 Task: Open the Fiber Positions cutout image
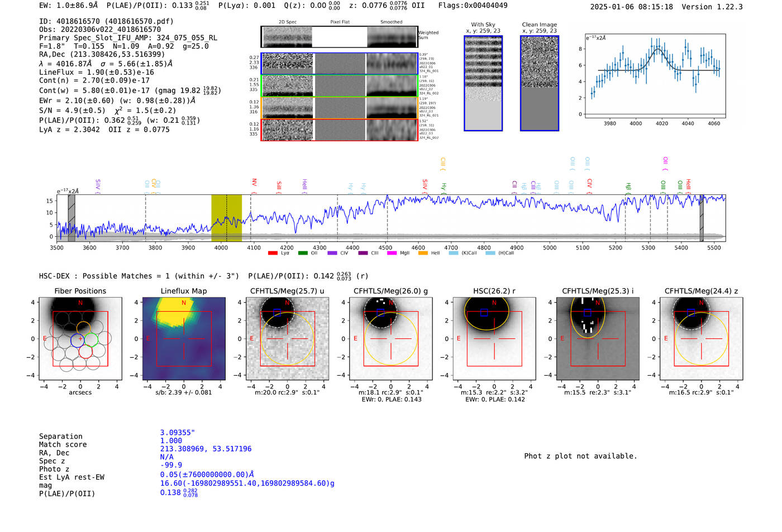click(x=80, y=338)
